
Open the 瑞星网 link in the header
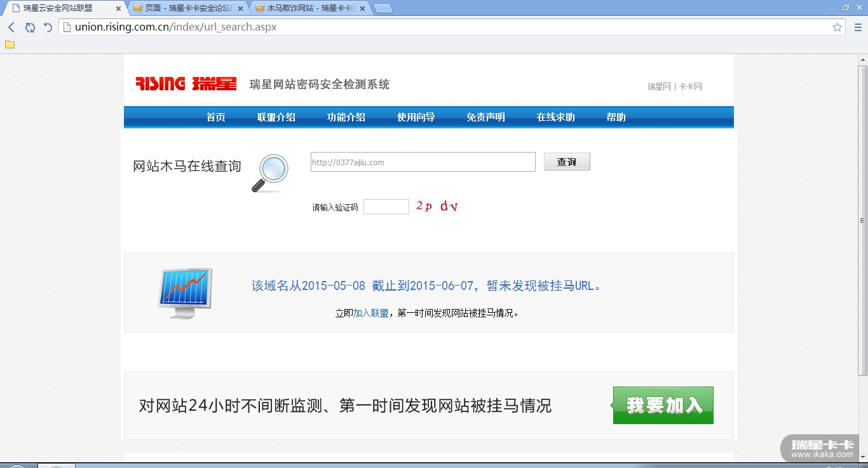659,86
